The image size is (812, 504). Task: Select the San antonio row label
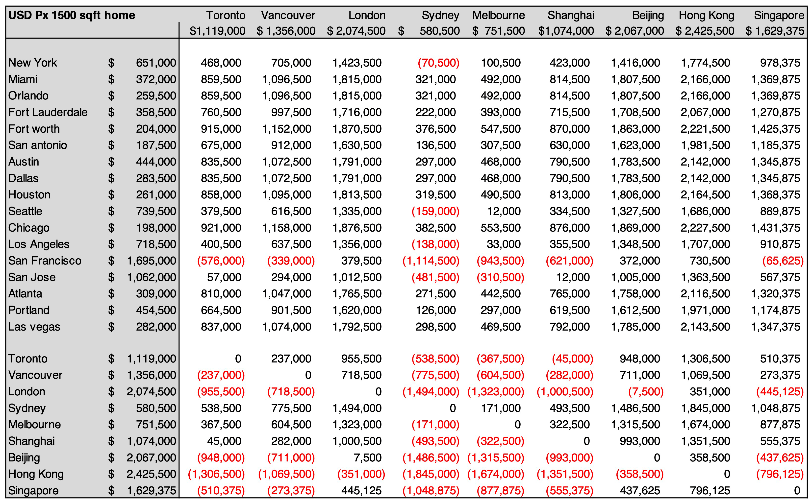point(37,145)
